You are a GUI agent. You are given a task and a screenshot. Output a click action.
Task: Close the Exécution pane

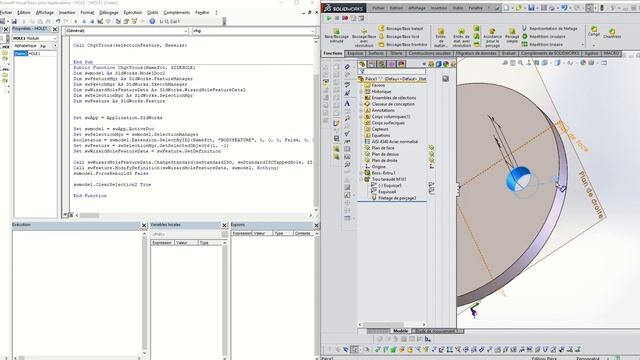(x=144, y=225)
